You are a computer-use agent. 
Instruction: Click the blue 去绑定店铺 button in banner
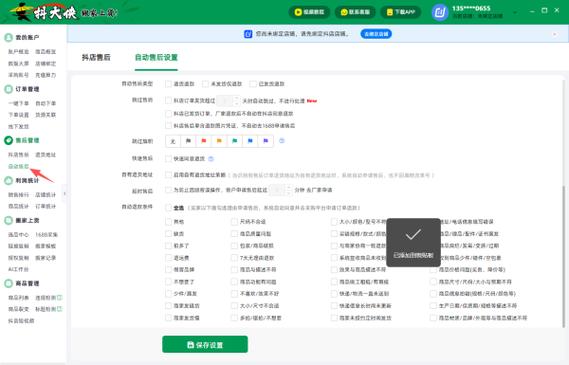click(x=376, y=34)
